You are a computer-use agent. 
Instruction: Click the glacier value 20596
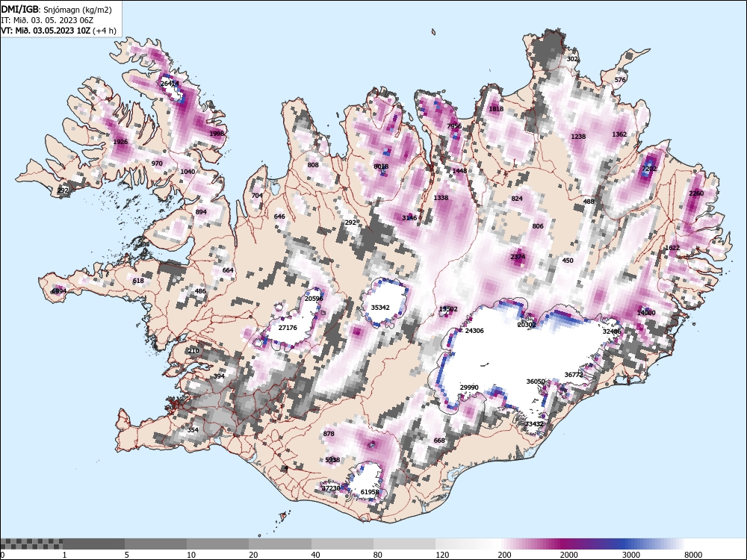(314, 299)
